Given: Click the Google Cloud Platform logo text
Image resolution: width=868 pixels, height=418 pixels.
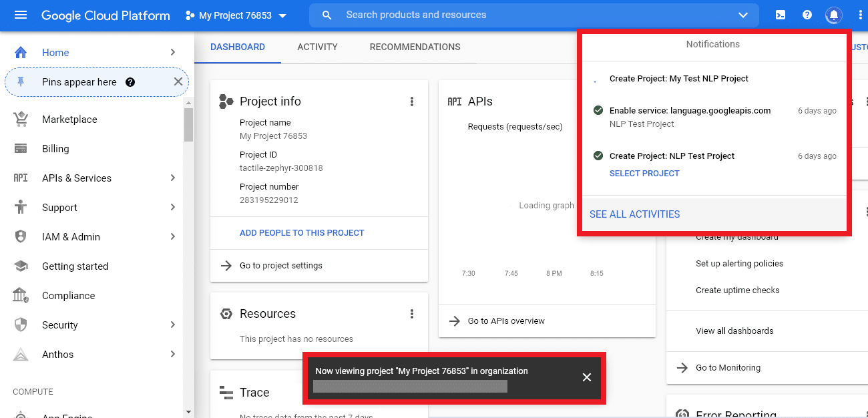Looking at the screenshot, I should [105, 15].
